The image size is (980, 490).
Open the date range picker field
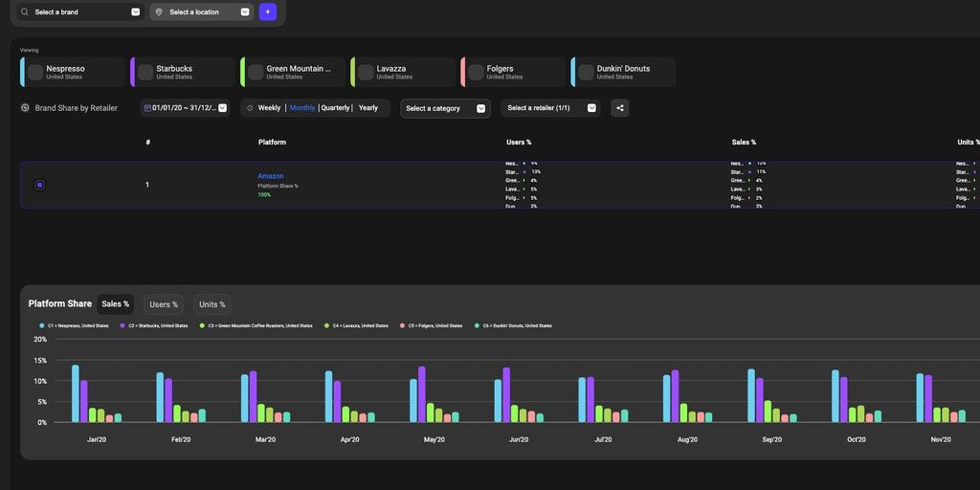coord(185,108)
